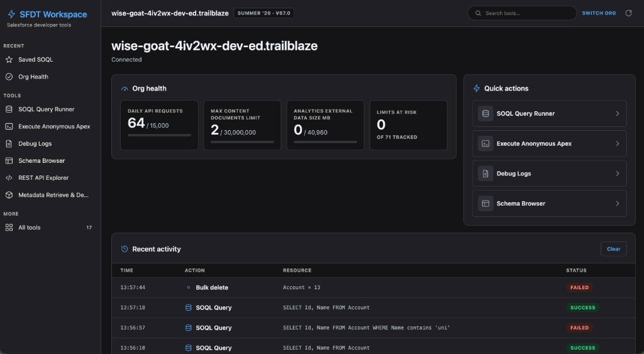Click the SOQL Query icon in 13:56:57 row
This screenshot has height=354, width=644.
pyautogui.click(x=189, y=328)
